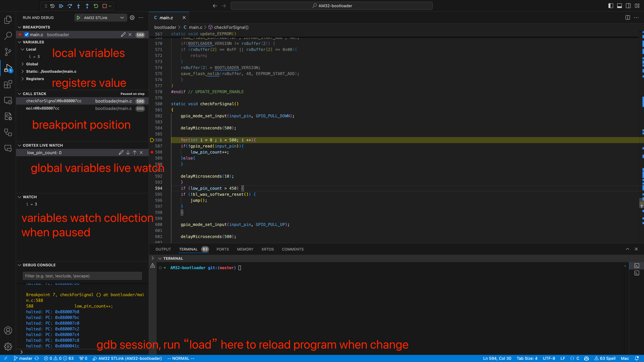Expand the Global variables group
The width and height of the screenshot is (644, 362).
[23, 64]
